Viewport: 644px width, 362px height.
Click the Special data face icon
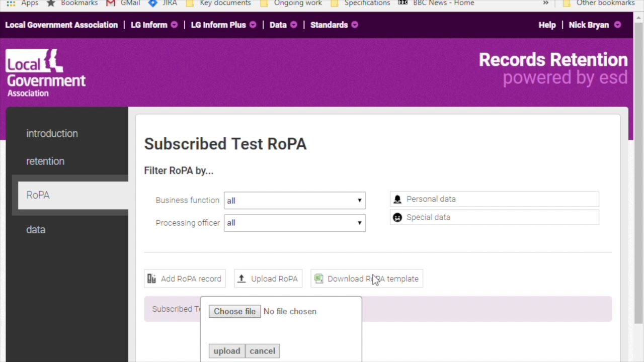[x=397, y=217]
